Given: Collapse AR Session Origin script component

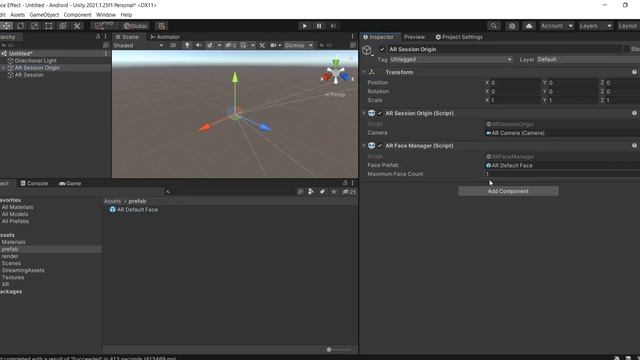Looking at the screenshot, I should pos(364,113).
